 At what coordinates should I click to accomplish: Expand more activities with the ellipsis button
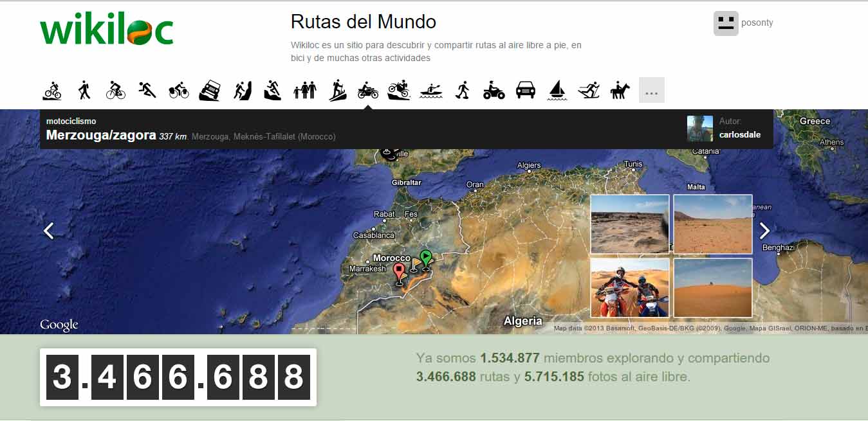click(x=651, y=91)
